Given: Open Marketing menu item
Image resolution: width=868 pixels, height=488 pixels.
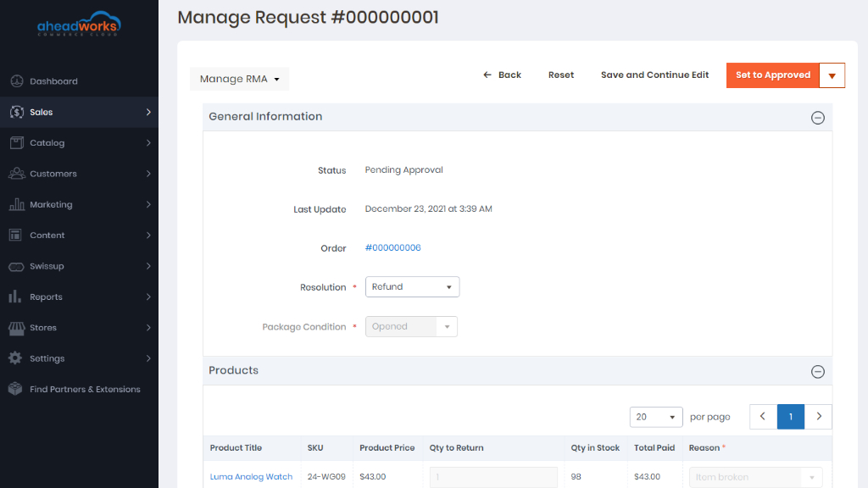Looking at the screenshot, I should coord(79,204).
